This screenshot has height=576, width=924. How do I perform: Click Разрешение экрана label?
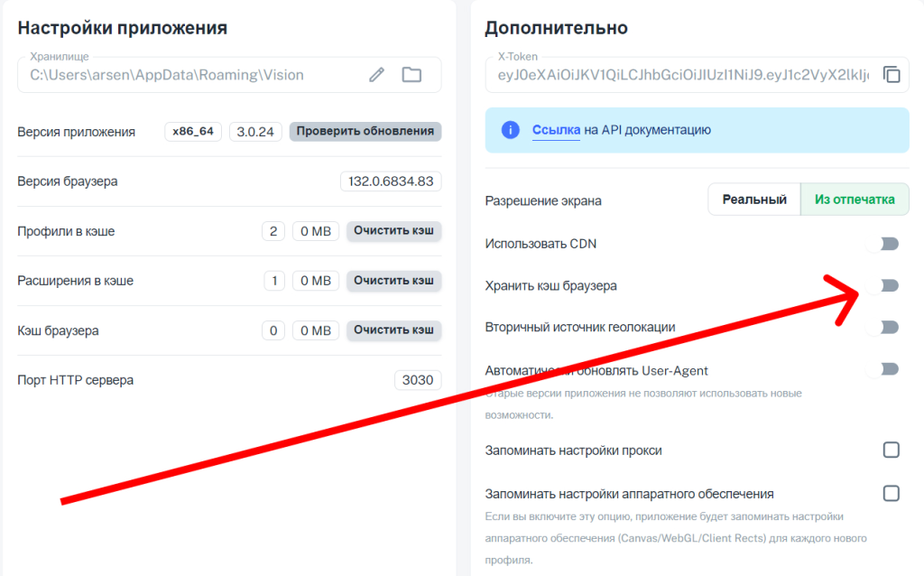pyautogui.click(x=543, y=200)
